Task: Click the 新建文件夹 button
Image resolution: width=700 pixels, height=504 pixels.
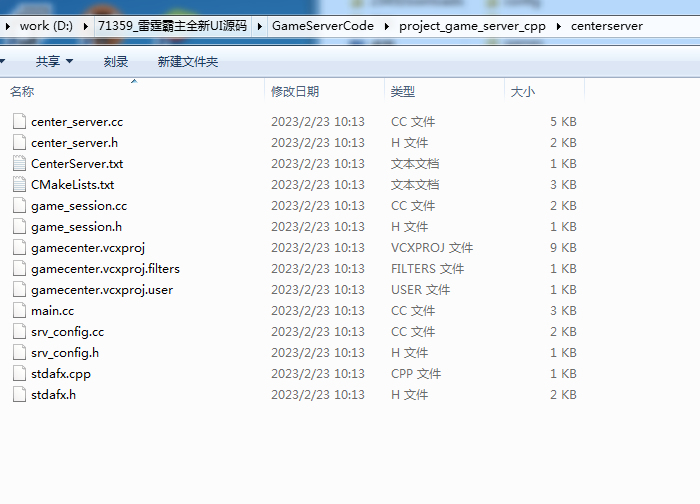Action: 187,62
